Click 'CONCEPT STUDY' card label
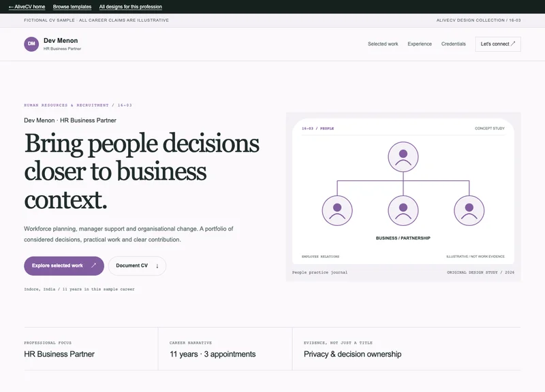This screenshot has height=392, width=545. click(489, 129)
